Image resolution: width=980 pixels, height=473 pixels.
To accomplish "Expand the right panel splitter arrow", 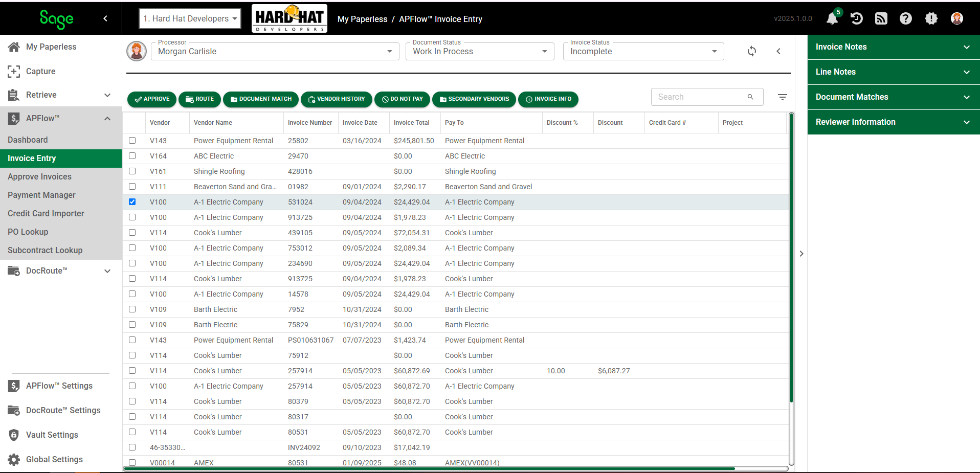I will 801,254.
